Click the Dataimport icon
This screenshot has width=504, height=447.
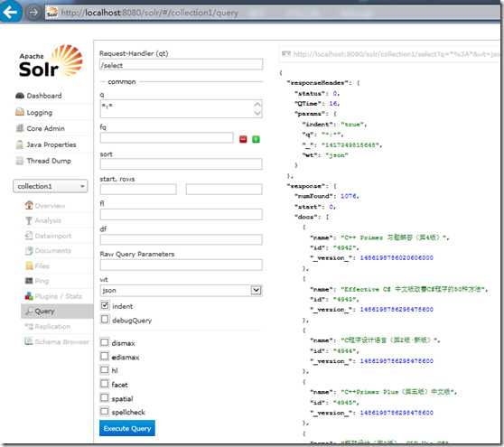[29, 236]
